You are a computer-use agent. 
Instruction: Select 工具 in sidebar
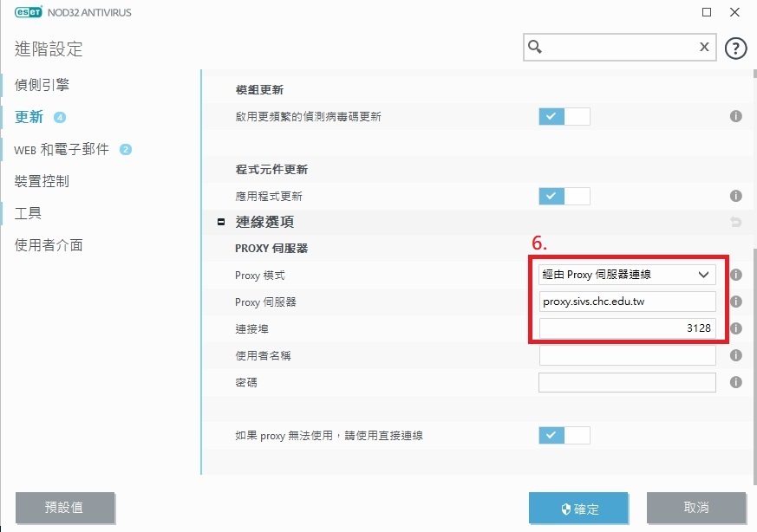28,213
